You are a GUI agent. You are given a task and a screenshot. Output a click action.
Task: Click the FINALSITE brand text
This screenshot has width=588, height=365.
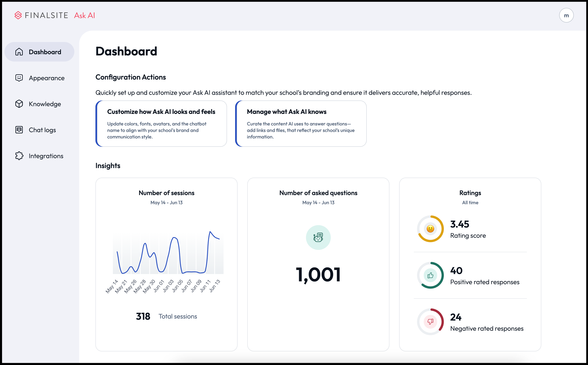46,15
